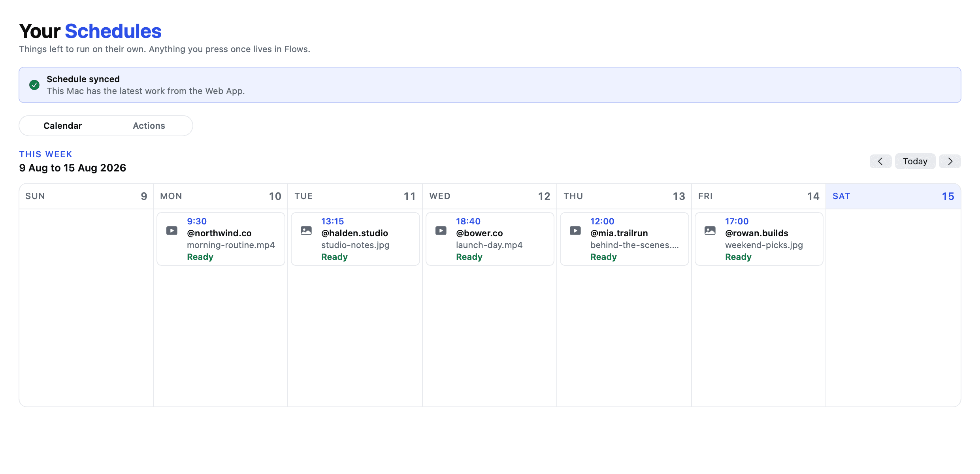
Task: Open the 12:00 scheduled post time
Action: click(x=602, y=221)
